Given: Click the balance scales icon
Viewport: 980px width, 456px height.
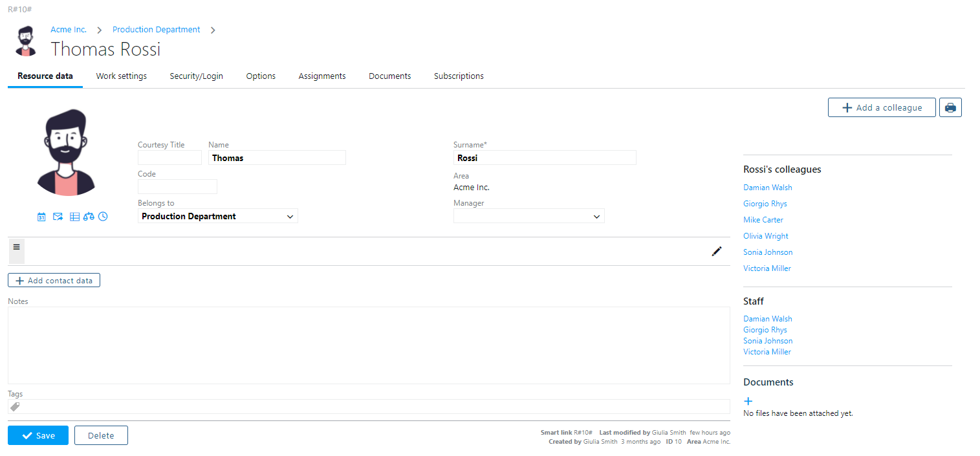Looking at the screenshot, I should [x=89, y=217].
